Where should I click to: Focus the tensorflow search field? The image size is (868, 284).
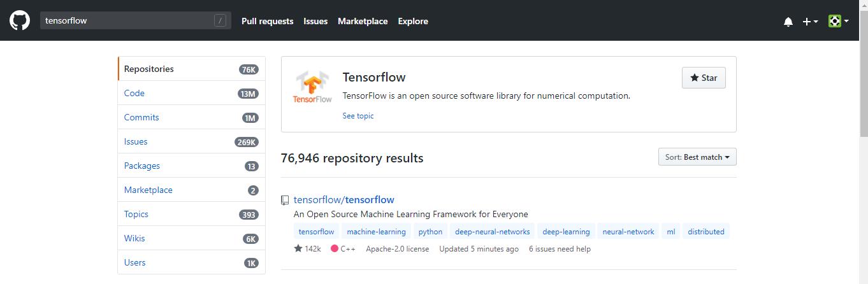click(x=135, y=21)
